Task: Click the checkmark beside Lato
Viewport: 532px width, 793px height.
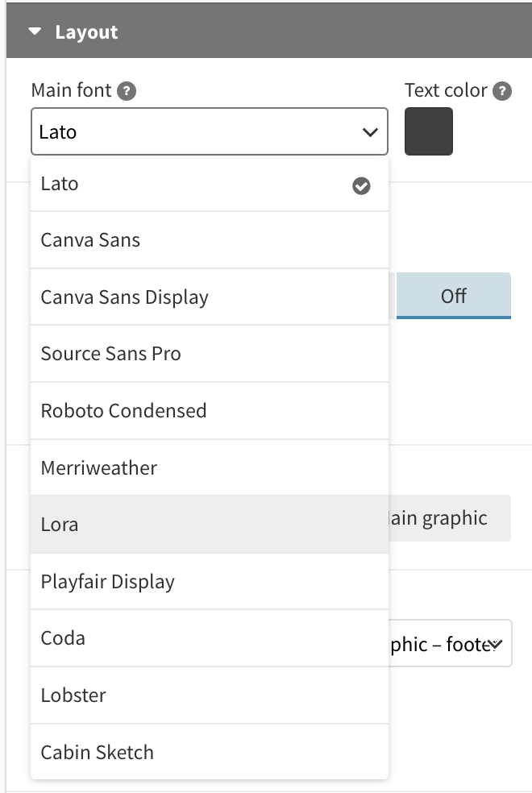Action: (360, 185)
